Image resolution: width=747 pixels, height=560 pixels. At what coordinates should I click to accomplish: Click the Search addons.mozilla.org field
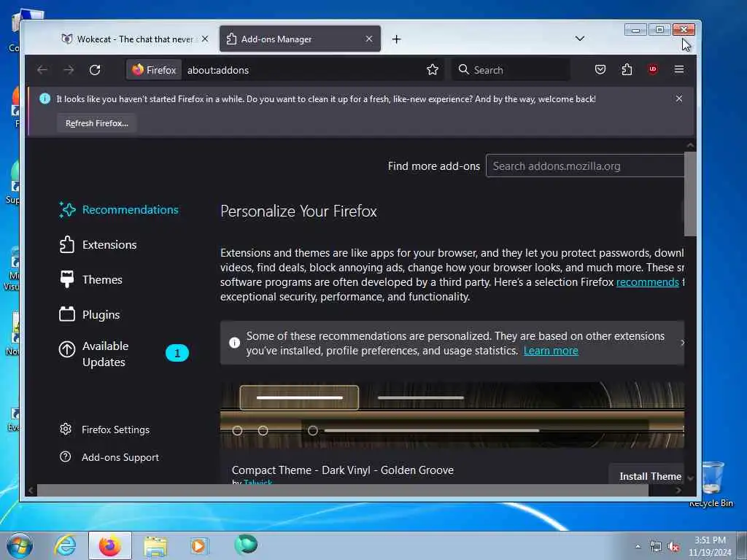click(585, 166)
